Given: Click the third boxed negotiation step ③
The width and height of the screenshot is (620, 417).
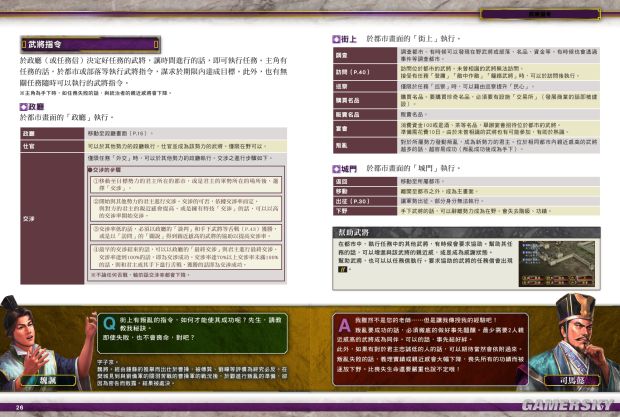Looking at the screenshot, I should [x=186, y=232].
